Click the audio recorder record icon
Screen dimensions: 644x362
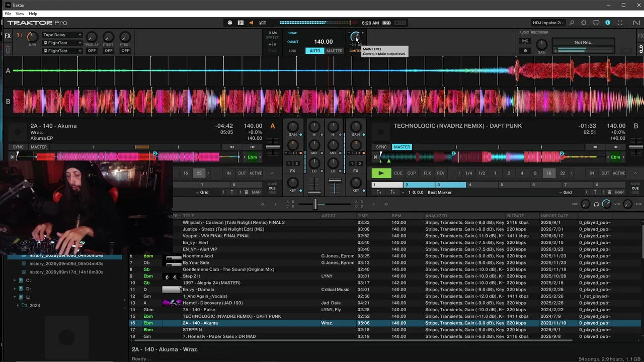pyautogui.click(x=525, y=50)
